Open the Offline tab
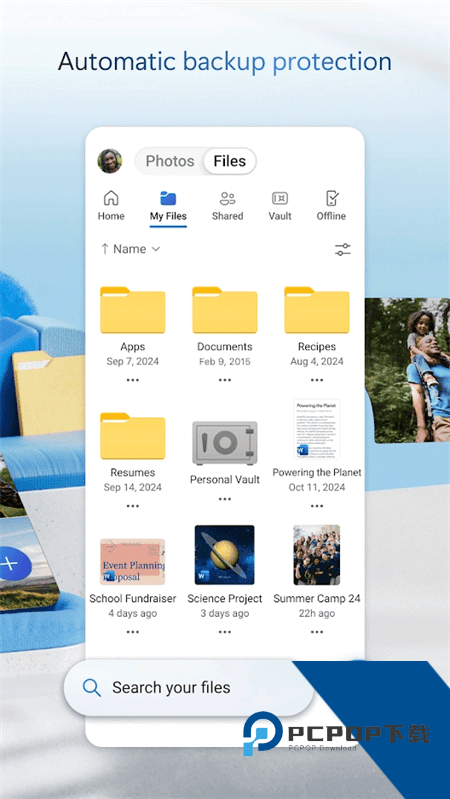 tap(331, 206)
